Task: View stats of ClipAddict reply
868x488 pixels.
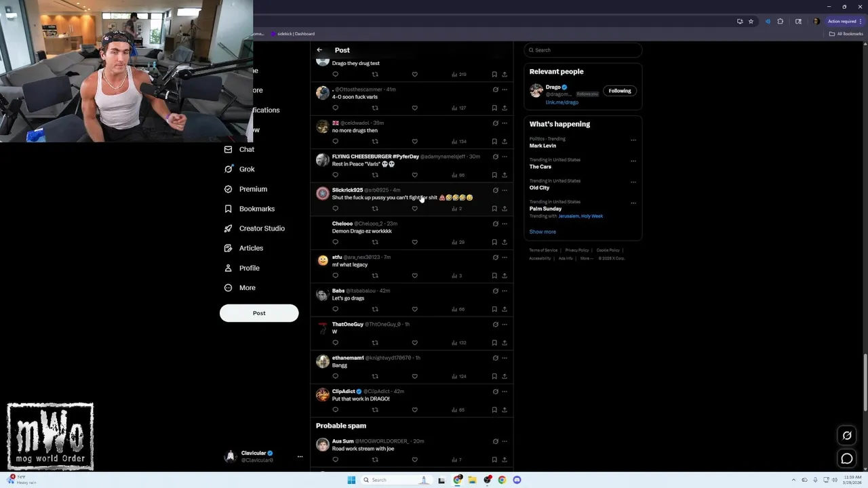Action: pos(458,410)
